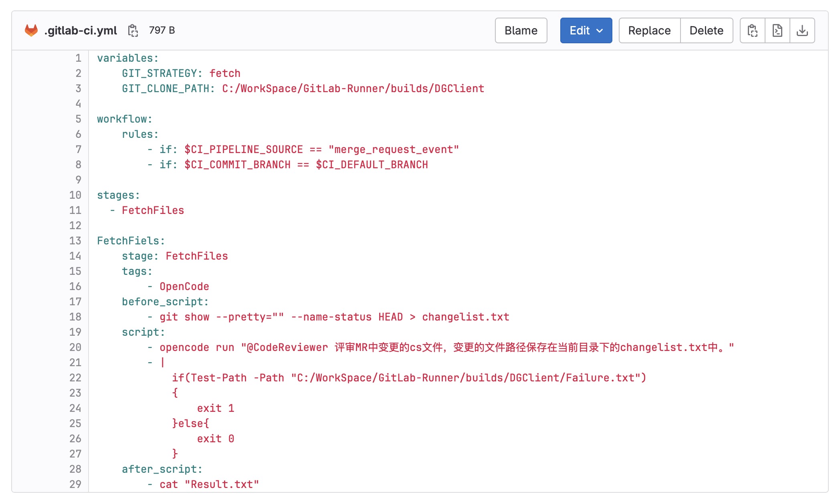
Task: Copy file contents using clipboard icon
Action: (x=752, y=30)
